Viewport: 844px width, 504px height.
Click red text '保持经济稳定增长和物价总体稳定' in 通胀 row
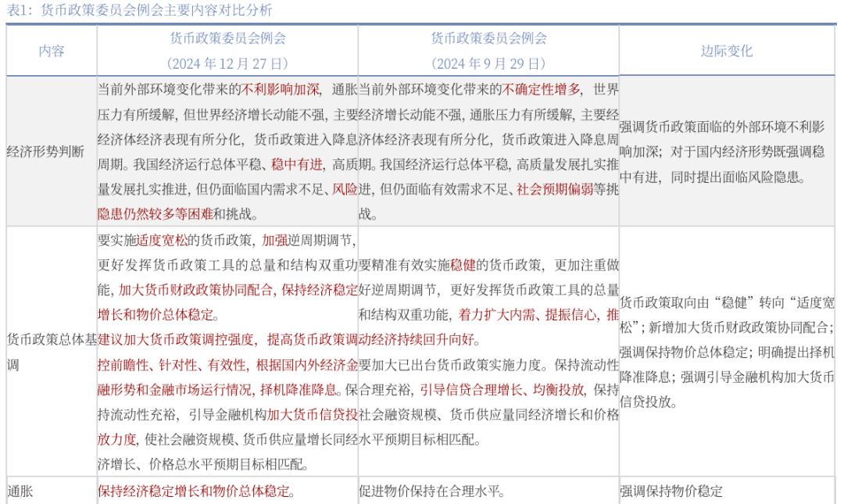click(x=195, y=491)
